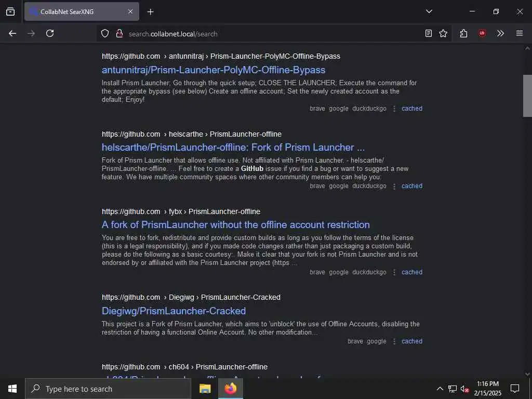
Task: Minimize the Firefox window
Action: click(x=472, y=11)
